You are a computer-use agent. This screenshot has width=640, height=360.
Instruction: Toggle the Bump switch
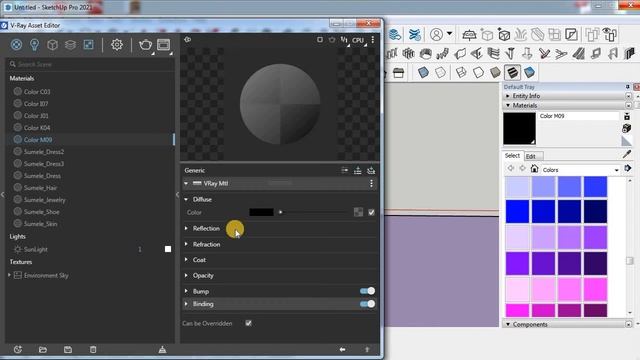click(x=367, y=291)
